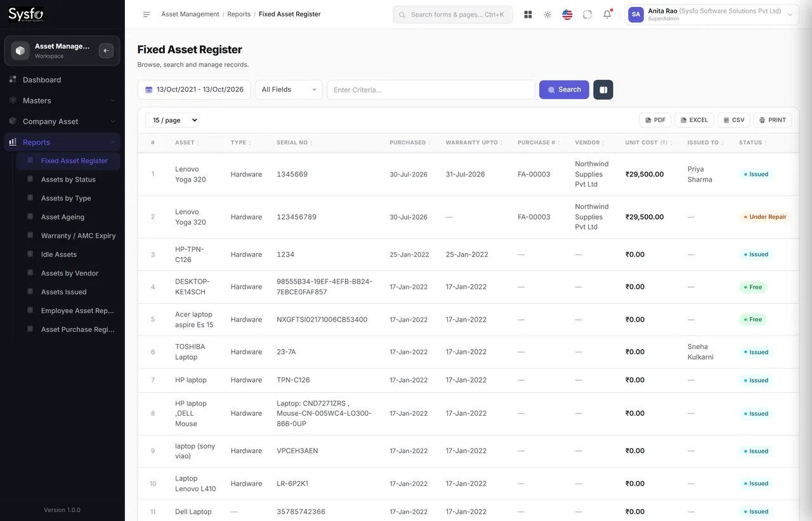812x521 pixels.
Task: Sort by the STATUS column header
Action: point(752,143)
